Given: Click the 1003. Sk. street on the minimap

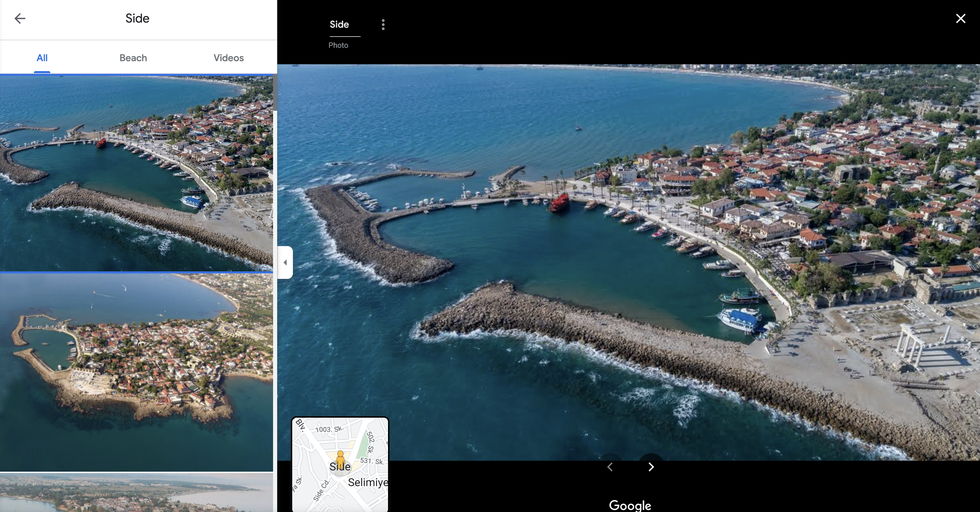Looking at the screenshot, I should (x=329, y=429).
